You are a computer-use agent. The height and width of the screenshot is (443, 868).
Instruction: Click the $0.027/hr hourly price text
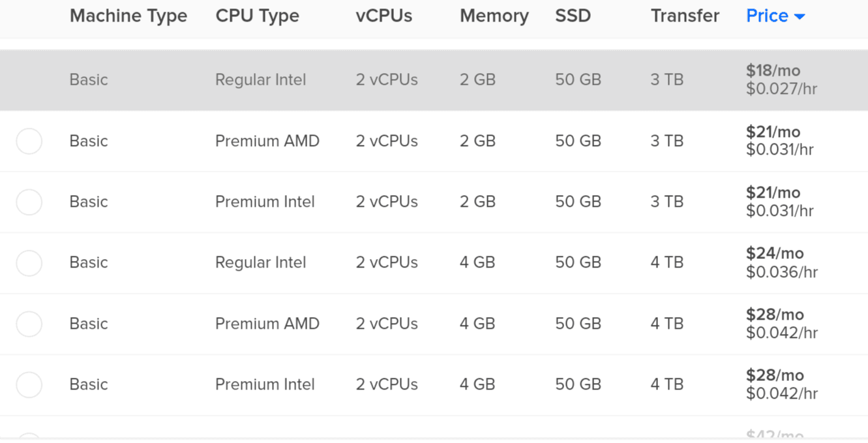781,89
